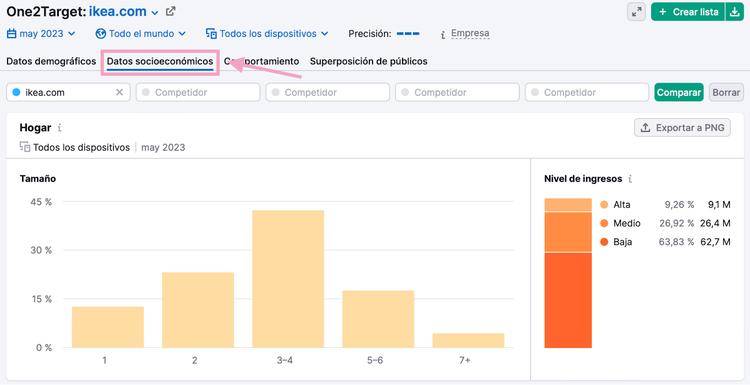The width and height of the screenshot is (750, 385).
Task: Click the Exportar a PNG button
Action: tap(682, 128)
